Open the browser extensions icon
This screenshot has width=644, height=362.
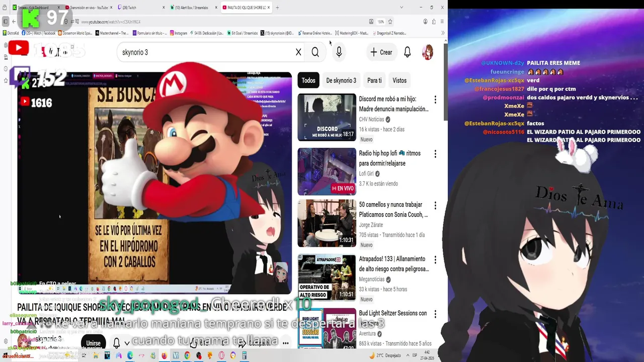434,22
